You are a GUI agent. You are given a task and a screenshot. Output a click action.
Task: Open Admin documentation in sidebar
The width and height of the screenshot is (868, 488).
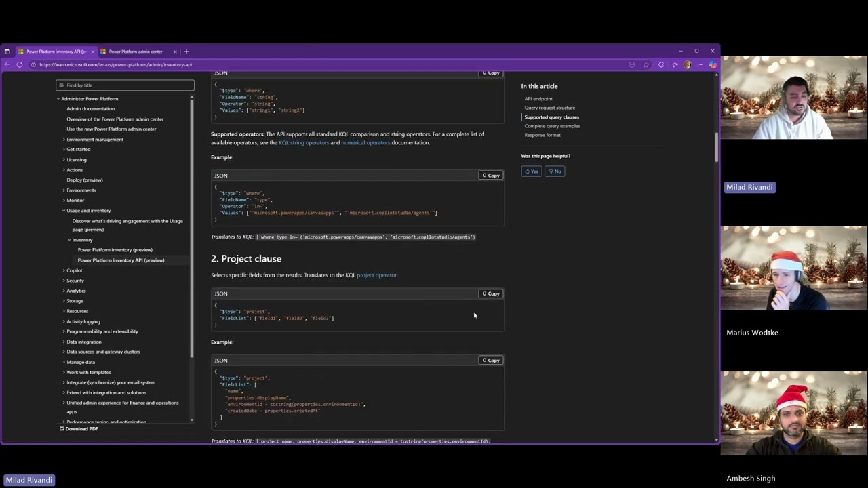pos(90,109)
